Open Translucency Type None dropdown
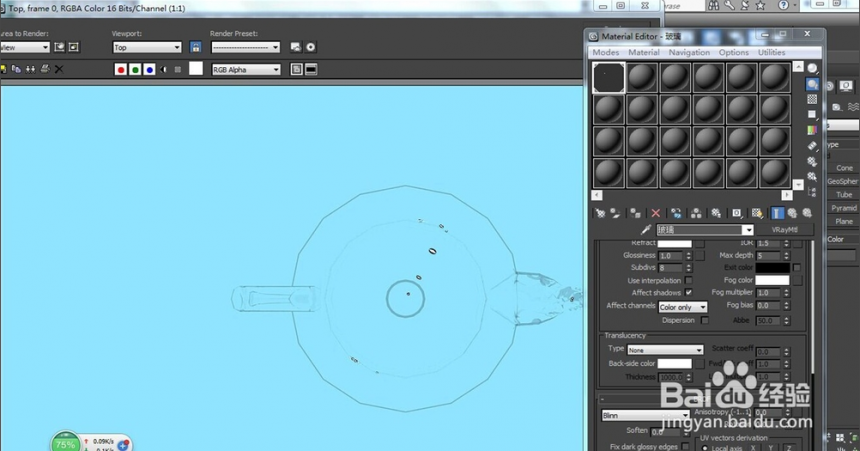The width and height of the screenshot is (860, 451). [665, 349]
